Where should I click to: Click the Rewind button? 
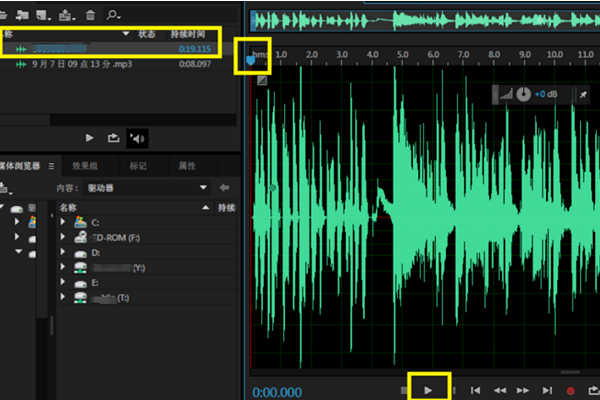point(500,390)
